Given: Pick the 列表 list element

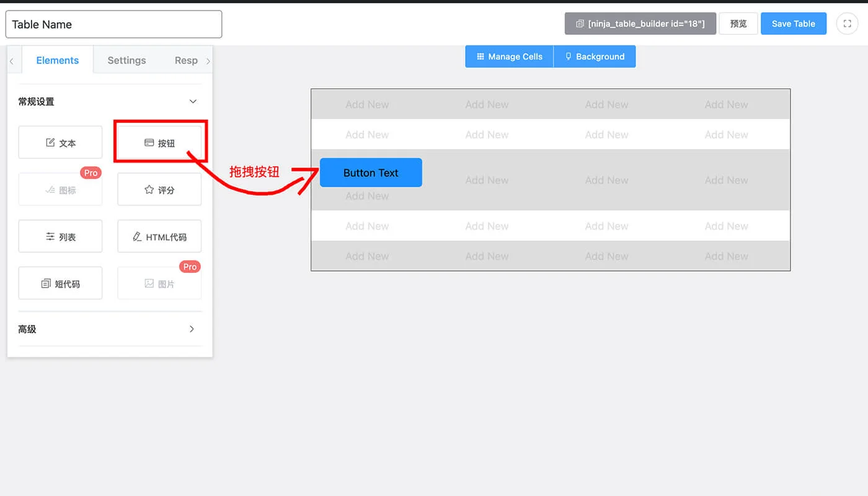Looking at the screenshot, I should [x=60, y=237].
